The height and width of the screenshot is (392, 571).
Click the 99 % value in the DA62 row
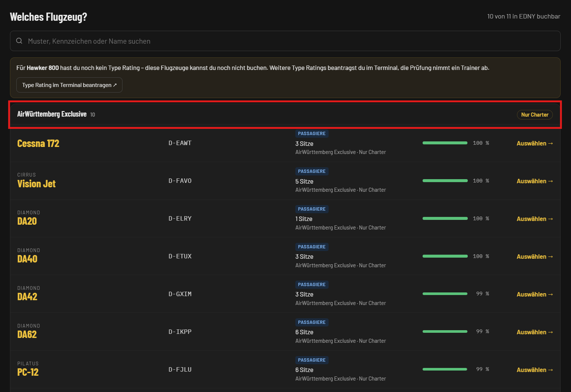pyautogui.click(x=483, y=332)
